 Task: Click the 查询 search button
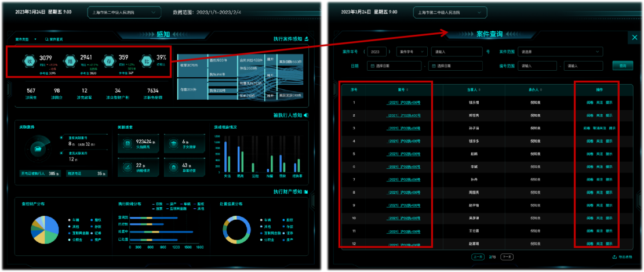coord(623,66)
